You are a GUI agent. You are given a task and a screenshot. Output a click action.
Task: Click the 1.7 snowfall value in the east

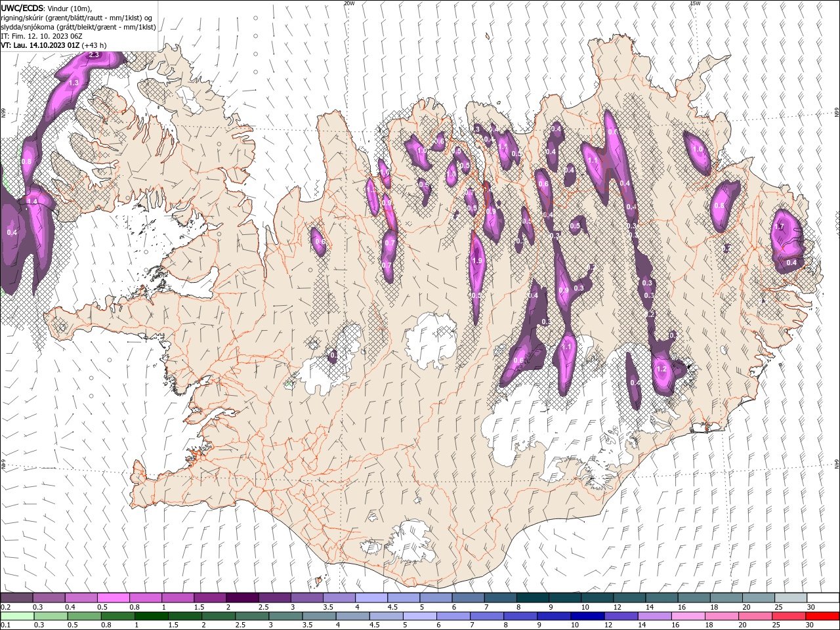[780, 226]
